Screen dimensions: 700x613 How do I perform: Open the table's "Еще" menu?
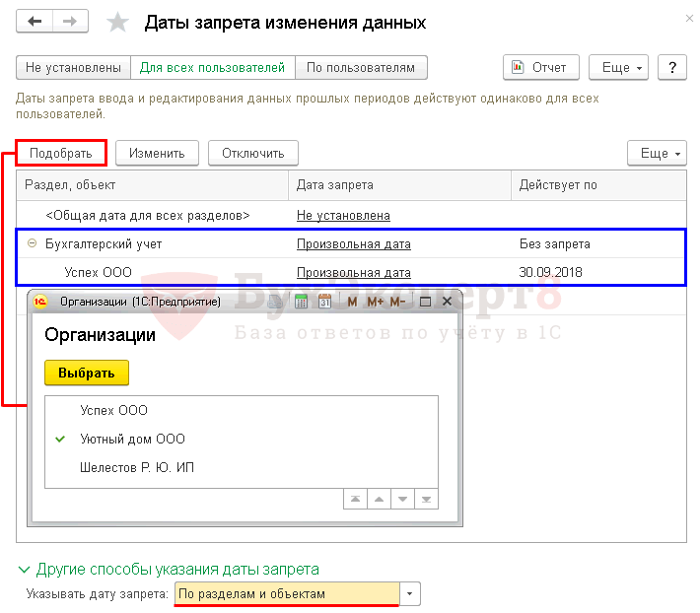click(x=657, y=153)
